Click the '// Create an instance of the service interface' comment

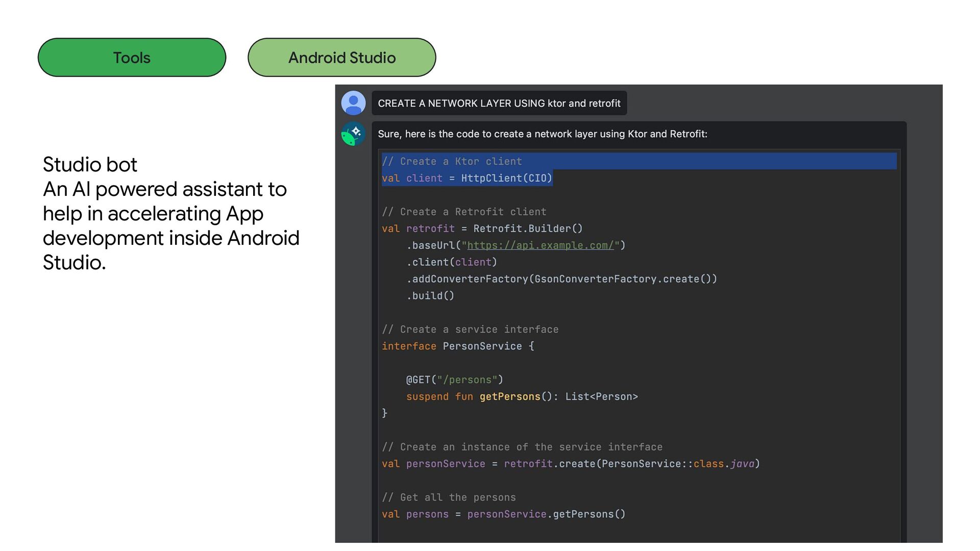522,447
